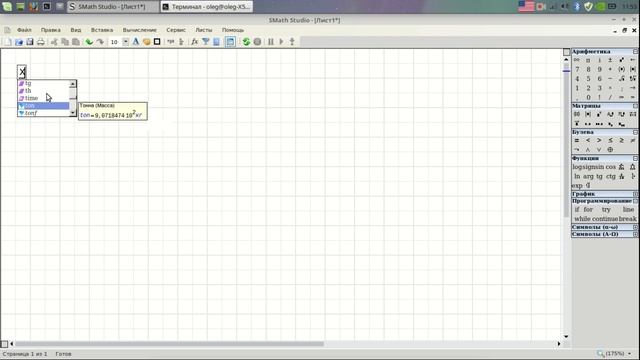The width and height of the screenshot is (640, 360).
Task: Toggle the side panel toolbar button
Action: point(230,42)
